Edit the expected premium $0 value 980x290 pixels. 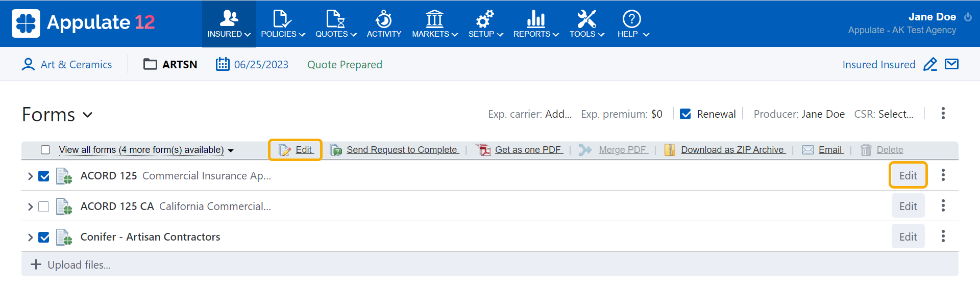pos(657,114)
